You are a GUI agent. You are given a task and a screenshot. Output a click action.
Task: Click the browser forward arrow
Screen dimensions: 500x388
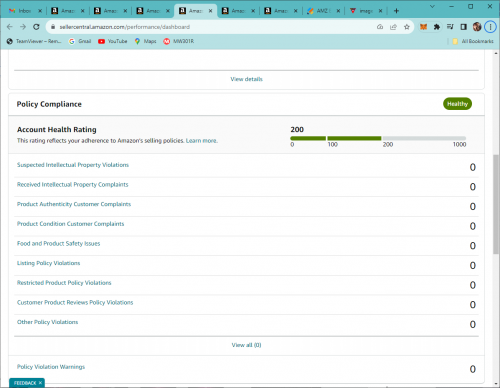pyautogui.click(x=23, y=27)
